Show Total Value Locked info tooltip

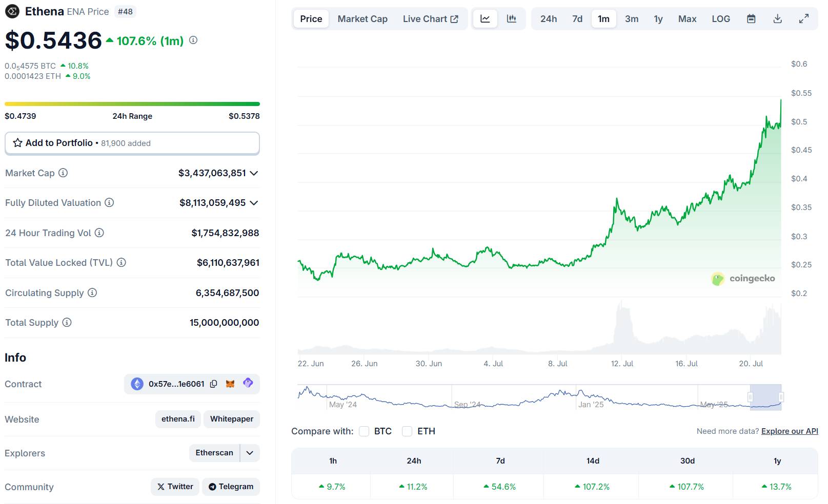(122, 263)
